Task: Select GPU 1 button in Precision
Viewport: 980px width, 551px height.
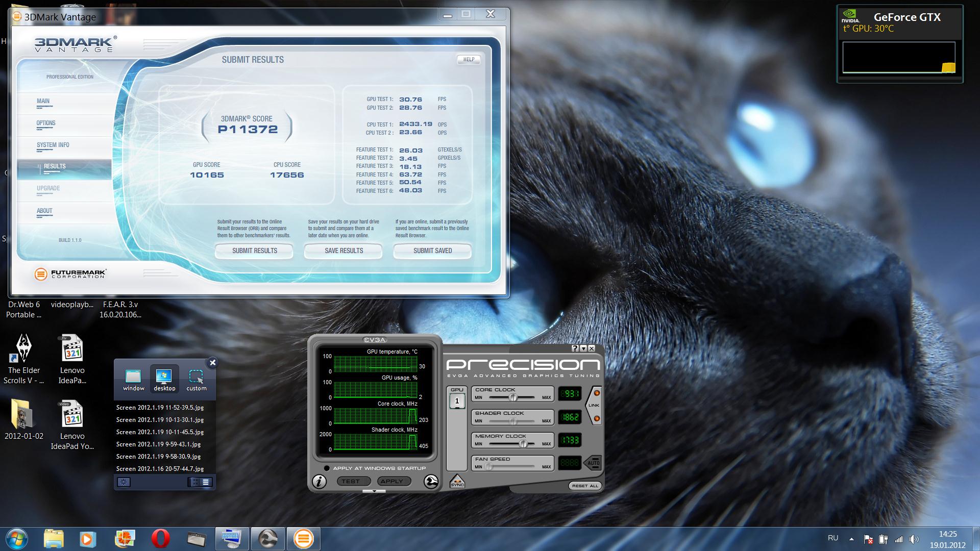Action: (457, 401)
